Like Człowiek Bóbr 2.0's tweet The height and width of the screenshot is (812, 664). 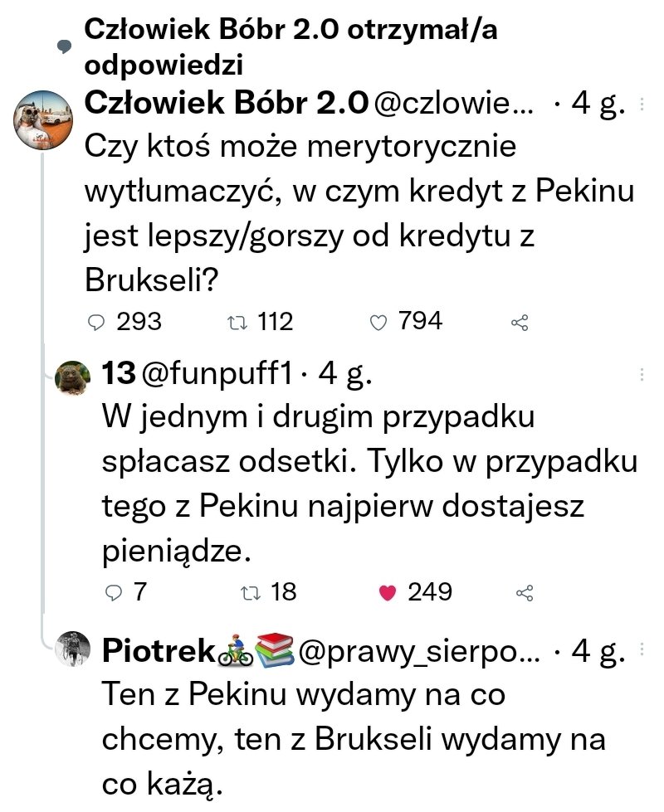click(x=378, y=322)
